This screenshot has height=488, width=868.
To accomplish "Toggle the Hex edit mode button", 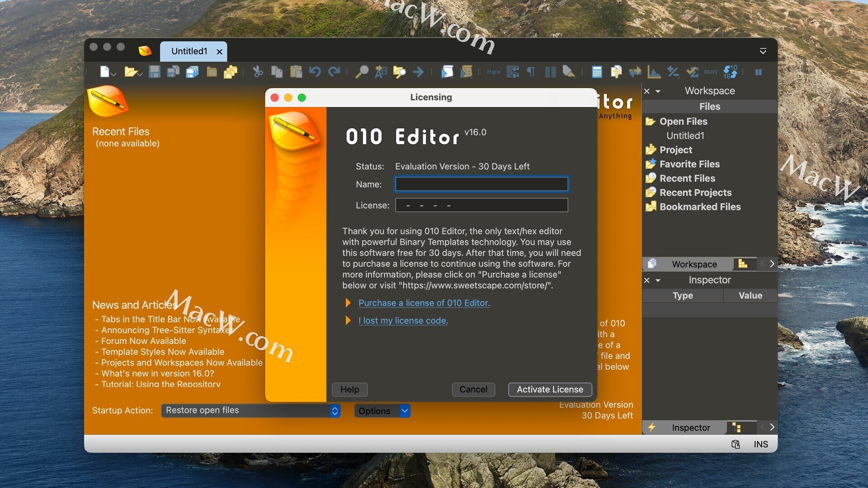I will 494,72.
